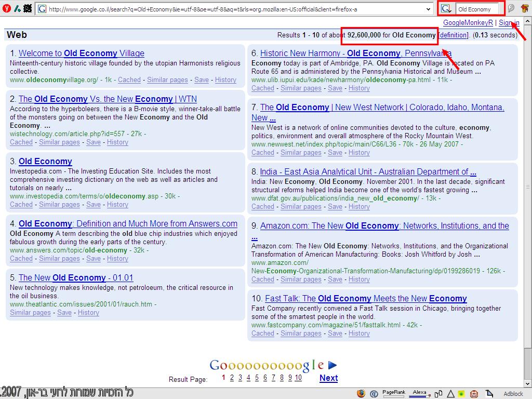Screen dimensions: 532x399
Task: Go to result page 10
Action: 298,378
